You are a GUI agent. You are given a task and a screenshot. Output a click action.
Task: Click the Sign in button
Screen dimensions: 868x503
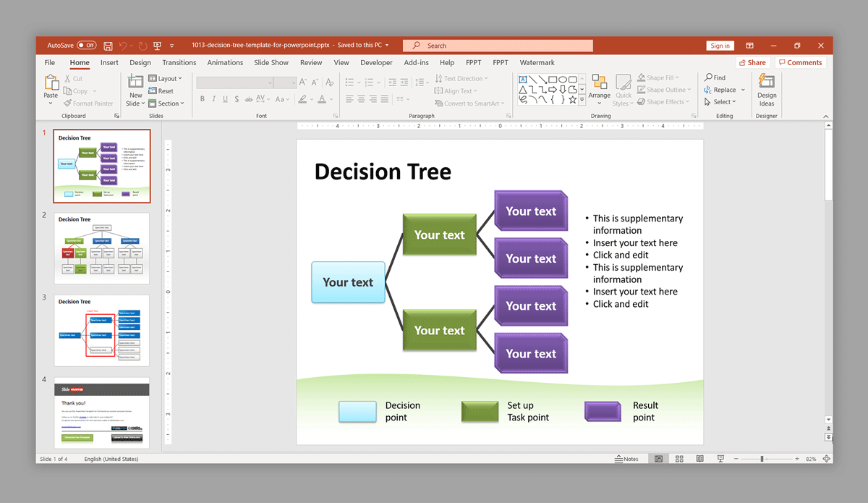click(720, 46)
